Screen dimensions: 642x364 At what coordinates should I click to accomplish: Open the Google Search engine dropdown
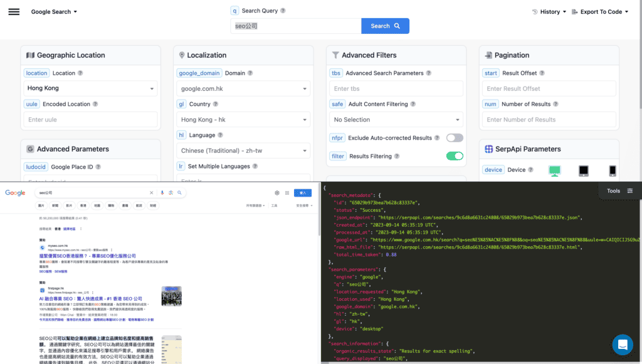[54, 12]
